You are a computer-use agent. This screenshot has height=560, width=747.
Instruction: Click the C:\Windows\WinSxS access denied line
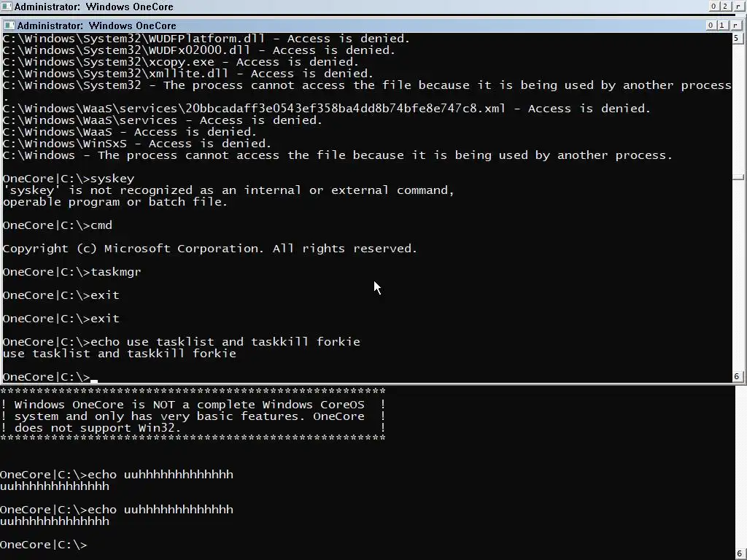[x=136, y=144]
